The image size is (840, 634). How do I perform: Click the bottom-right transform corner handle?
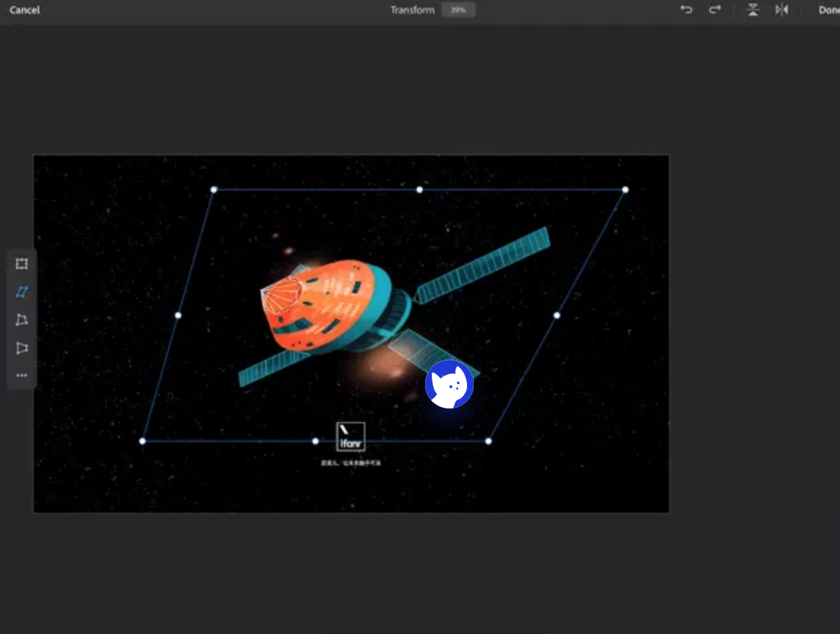click(x=488, y=441)
